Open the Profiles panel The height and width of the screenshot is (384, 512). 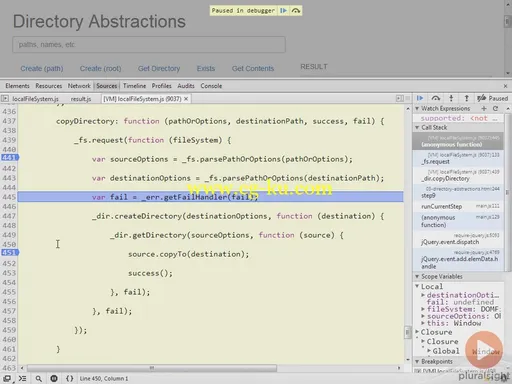[x=161, y=86]
